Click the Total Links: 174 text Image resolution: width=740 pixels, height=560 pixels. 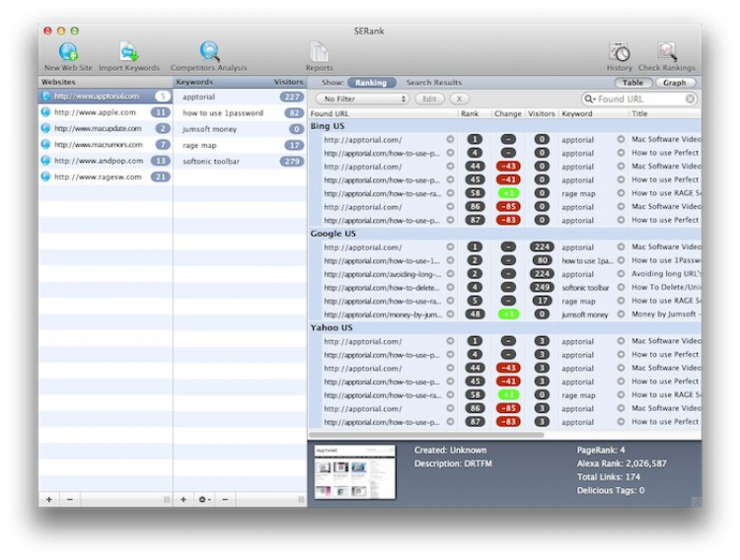[x=609, y=477]
